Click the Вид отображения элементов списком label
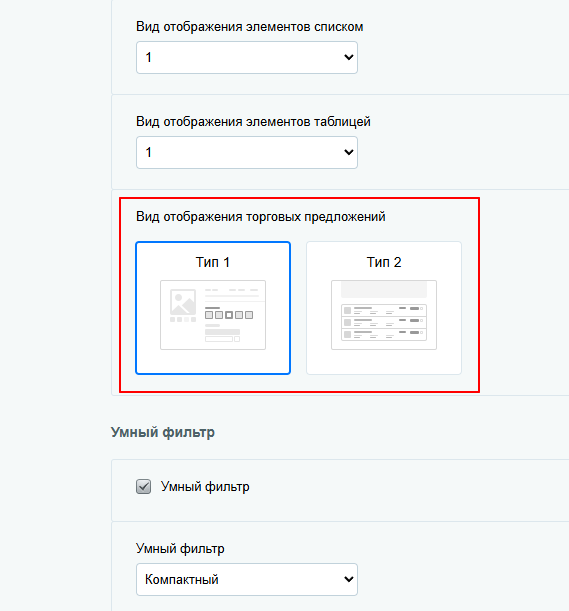This screenshot has height=611, width=569. click(x=250, y=27)
